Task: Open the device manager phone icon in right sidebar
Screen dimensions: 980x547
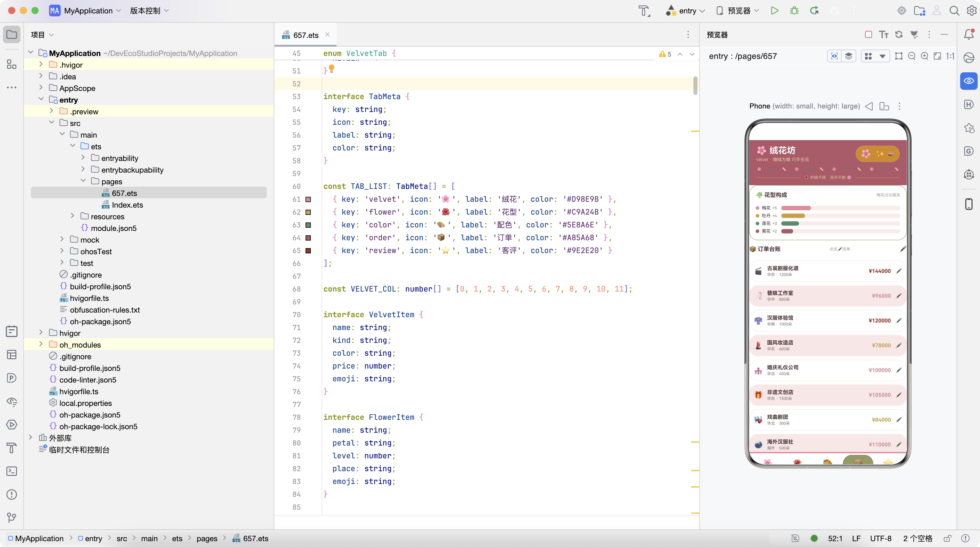Action: click(969, 204)
